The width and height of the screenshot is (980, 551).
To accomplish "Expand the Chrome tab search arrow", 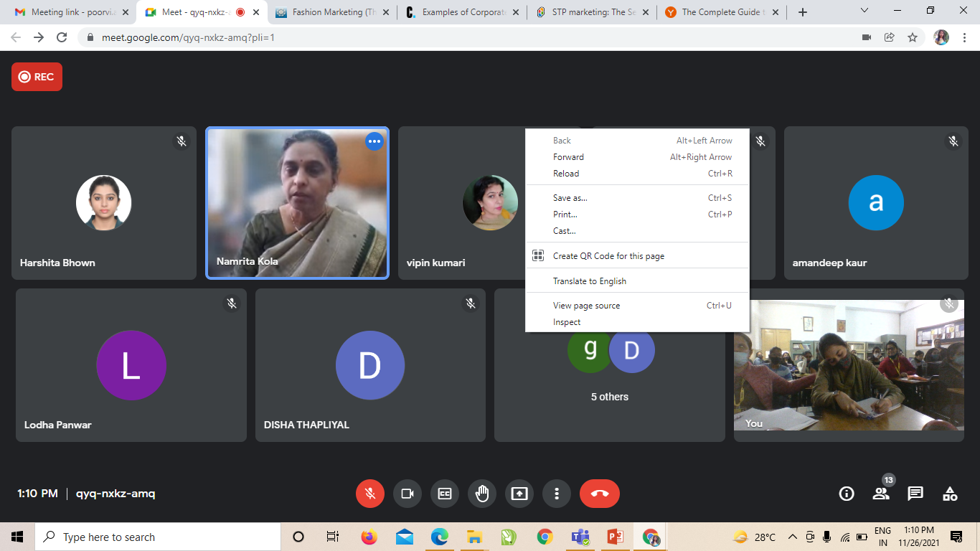I will pos(864,11).
